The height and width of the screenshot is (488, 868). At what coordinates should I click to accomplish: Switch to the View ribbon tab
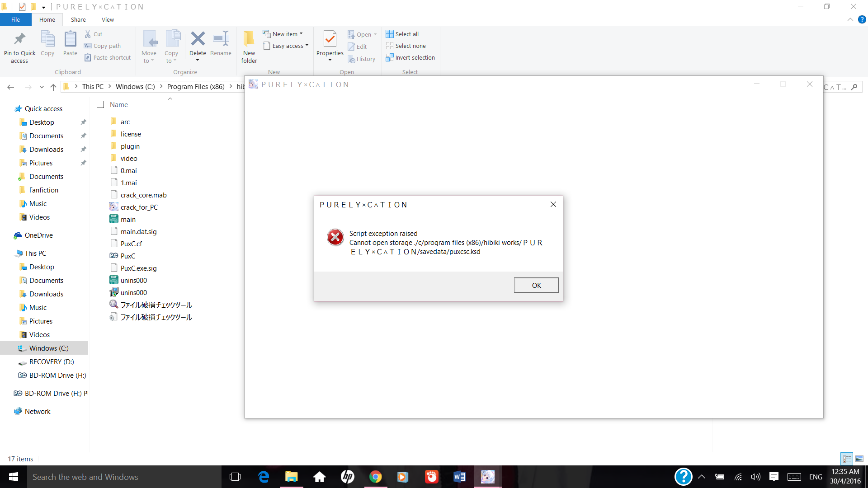point(108,19)
